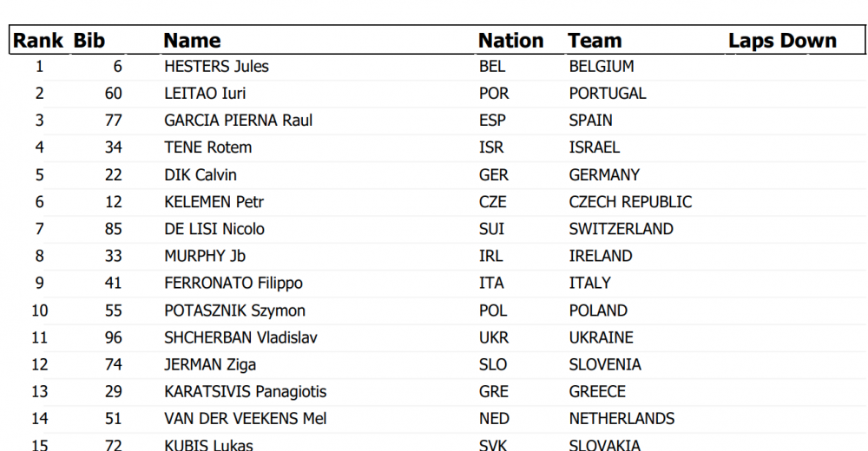Select the SLOVENIA team cell
This screenshot has height=451, width=868.
point(605,364)
